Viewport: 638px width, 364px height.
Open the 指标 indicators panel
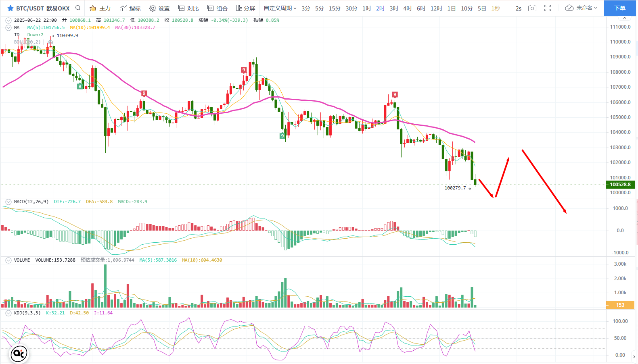coord(130,8)
